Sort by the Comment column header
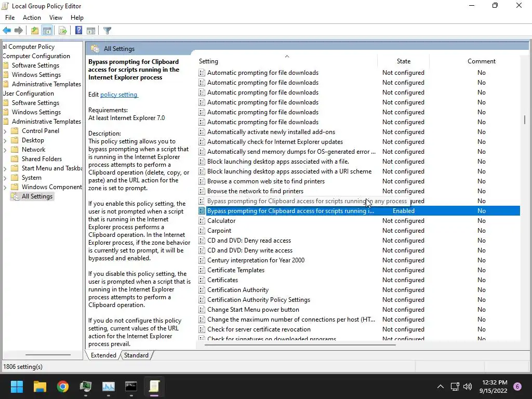This screenshot has width=532, height=399. [482, 61]
